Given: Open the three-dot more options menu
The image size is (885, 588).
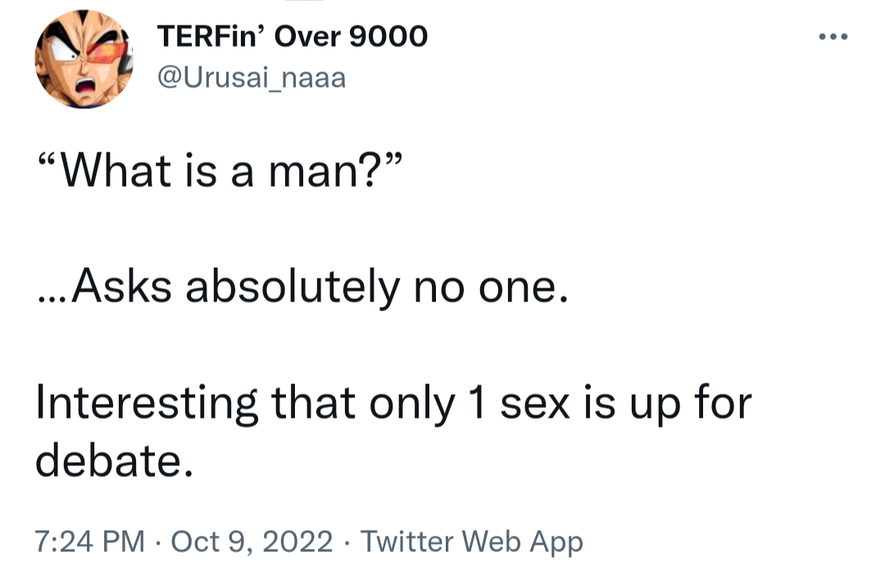Looking at the screenshot, I should tap(835, 38).
